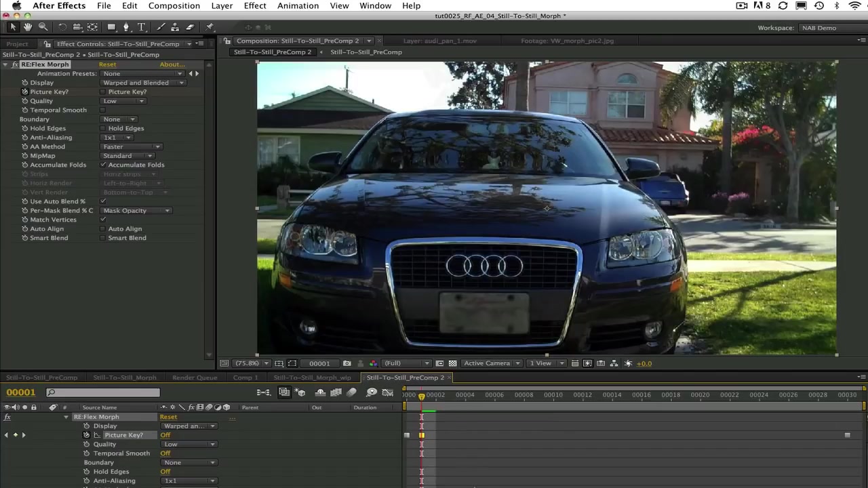Screen dimensions: 868x488
Task: Open the Layer menu
Action: 222,5
